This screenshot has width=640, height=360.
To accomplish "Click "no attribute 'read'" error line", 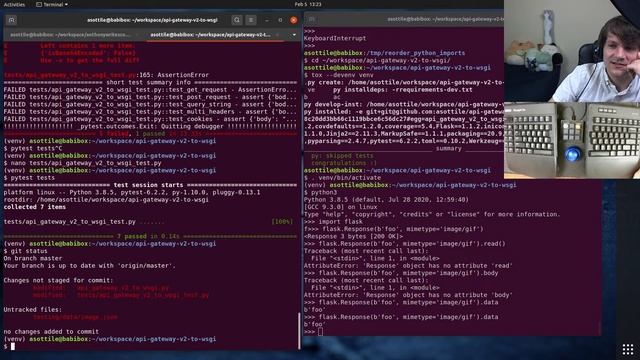I will (408, 266).
